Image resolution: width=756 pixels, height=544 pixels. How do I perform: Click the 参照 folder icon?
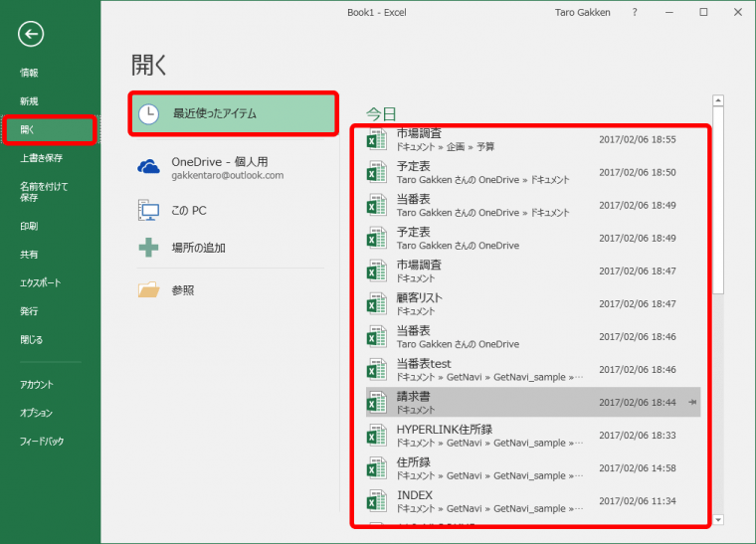(x=148, y=289)
